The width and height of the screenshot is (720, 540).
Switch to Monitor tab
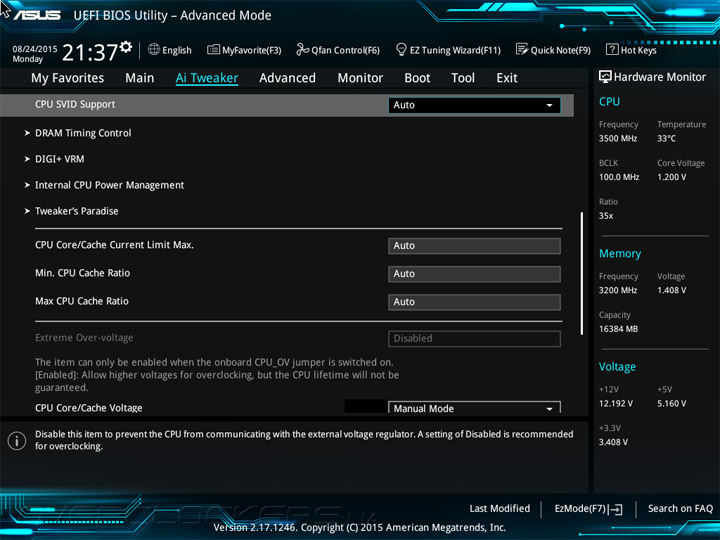360,78
